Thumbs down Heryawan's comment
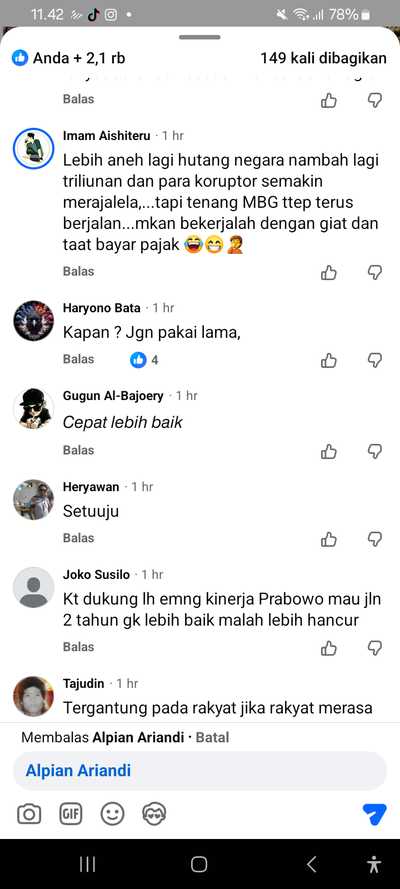 tap(375, 539)
